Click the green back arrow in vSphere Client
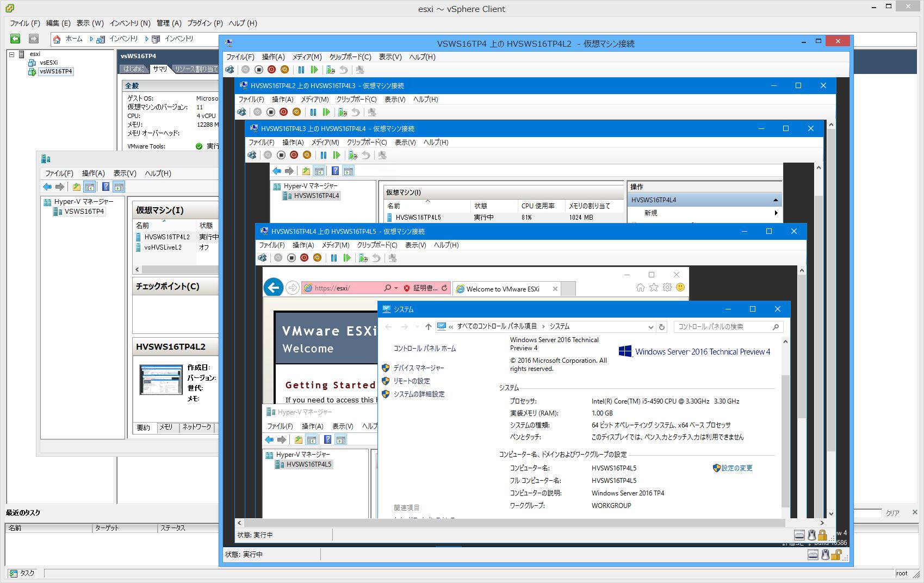Screen dimensions: 924x583 [15, 39]
